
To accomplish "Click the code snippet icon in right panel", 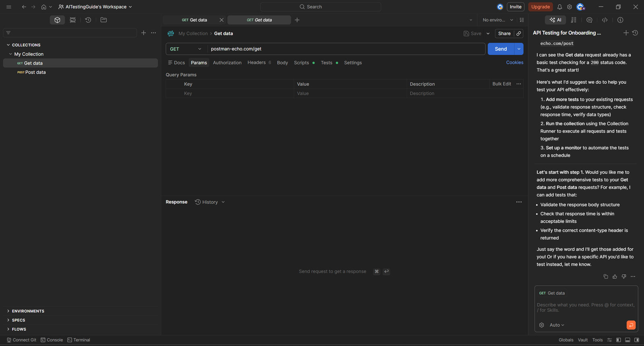I will pos(605,20).
